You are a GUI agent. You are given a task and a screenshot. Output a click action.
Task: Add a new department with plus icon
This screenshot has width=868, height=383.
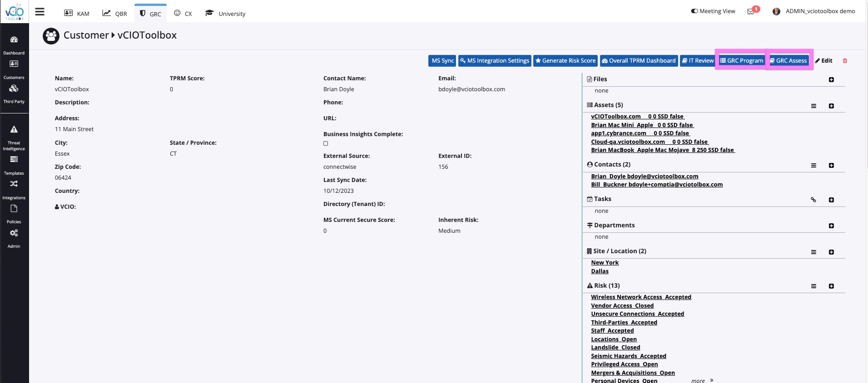tap(831, 226)
